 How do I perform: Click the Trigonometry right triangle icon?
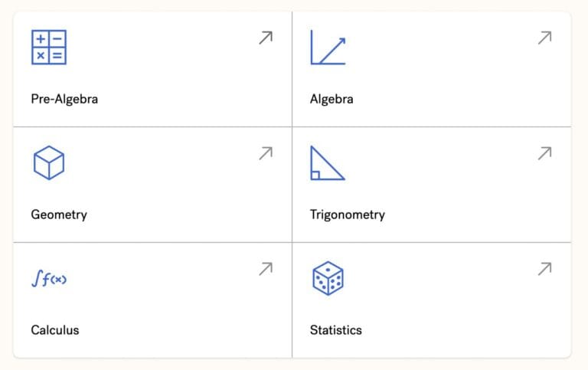click(x=327, y=162)
